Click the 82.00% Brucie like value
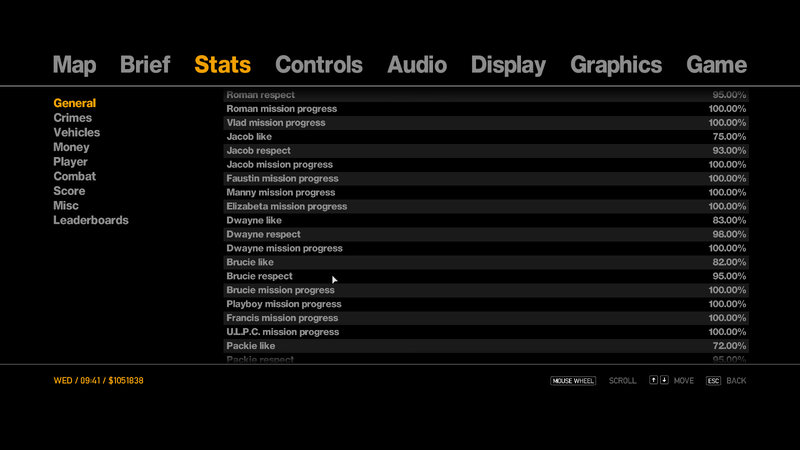Image resolution: width=800 pixels, height=450 pixels. [729, 262]
